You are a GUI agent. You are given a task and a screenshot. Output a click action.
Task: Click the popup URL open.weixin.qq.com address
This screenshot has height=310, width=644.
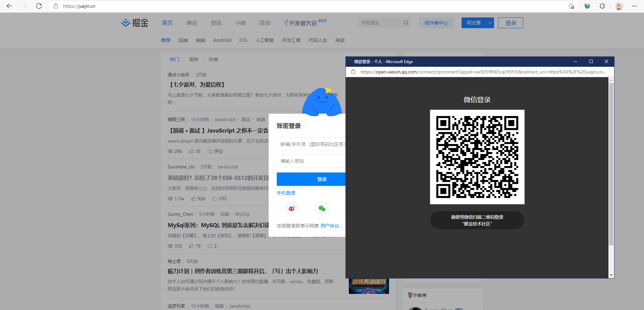(483, 72)
